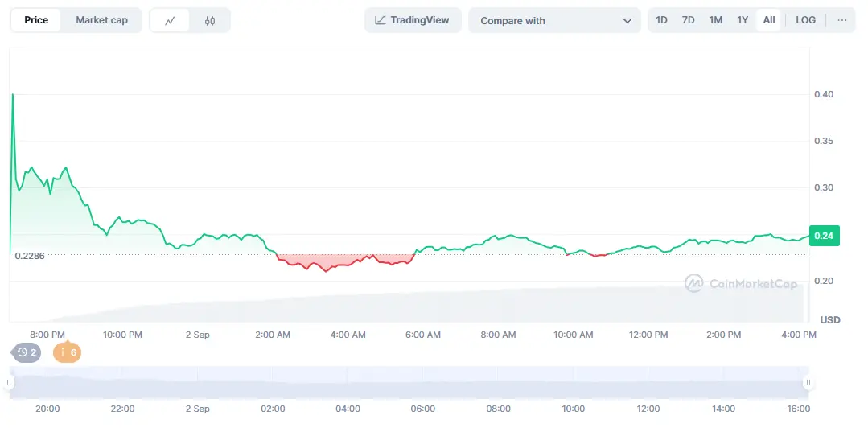Viewport: 868px width, 432px height.
Task: Select the Price tab
Action: pos(37,20)
